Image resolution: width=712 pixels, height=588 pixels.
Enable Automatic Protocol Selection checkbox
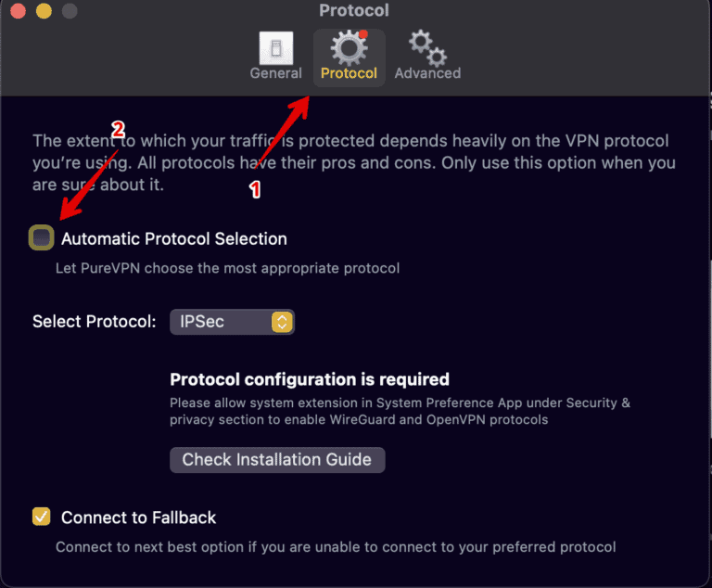pos(41,238)
